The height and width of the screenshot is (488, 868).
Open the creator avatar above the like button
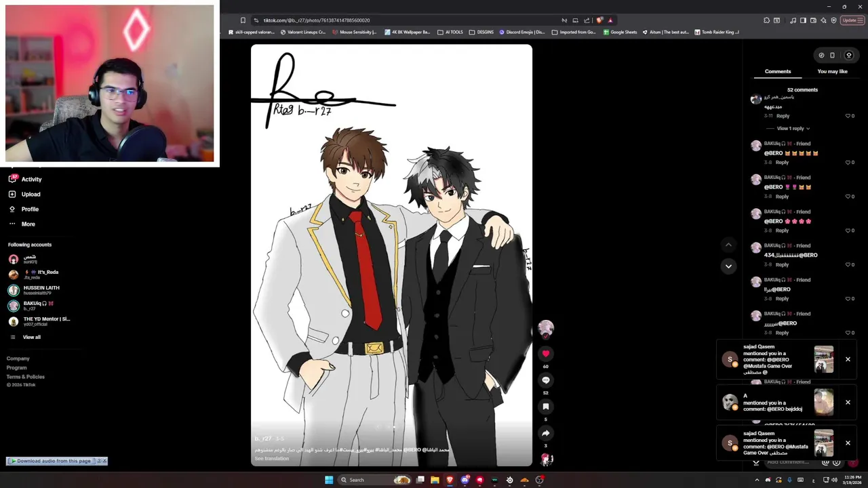point(546,329)
